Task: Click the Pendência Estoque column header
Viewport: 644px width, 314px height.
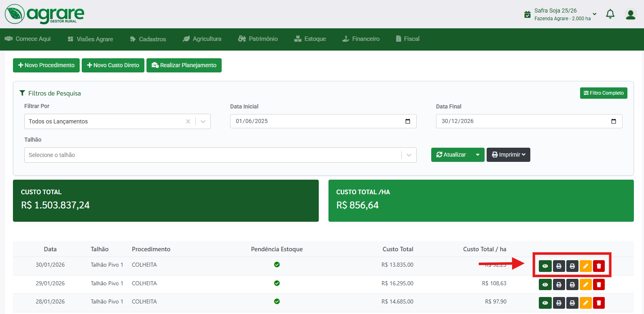Action: 277,249
